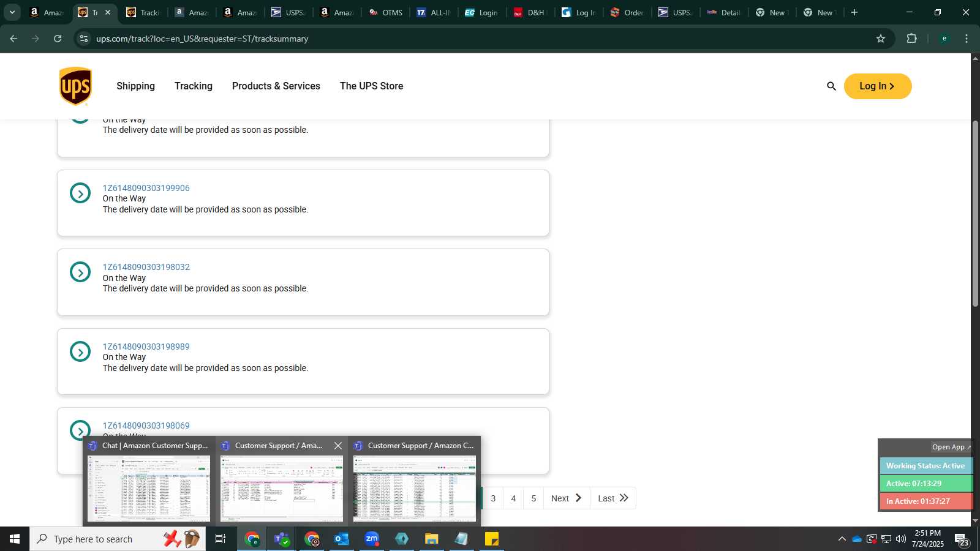Open Task View on the taskbar
The height and width of the screenshot is (551, 980).
[x=221, y=539]
